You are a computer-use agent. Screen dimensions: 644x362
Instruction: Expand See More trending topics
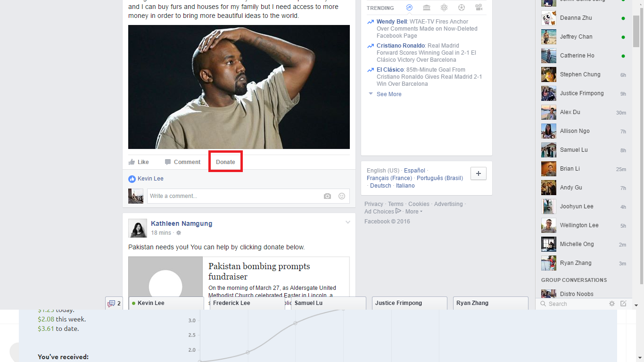point(389,94)
